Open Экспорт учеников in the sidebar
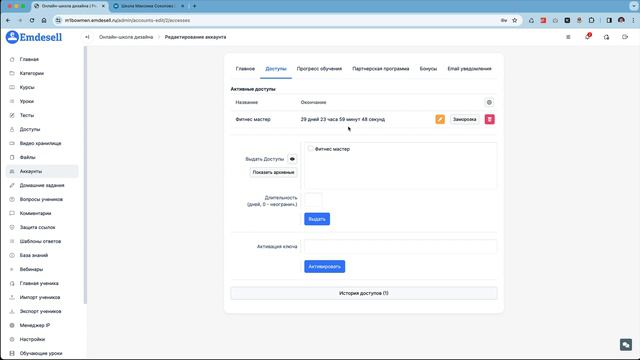 point(40,311)
